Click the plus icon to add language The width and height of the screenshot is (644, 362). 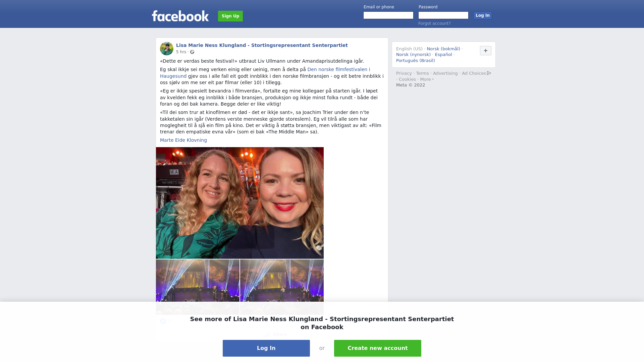pyautogui.click(x=485, y=51)
